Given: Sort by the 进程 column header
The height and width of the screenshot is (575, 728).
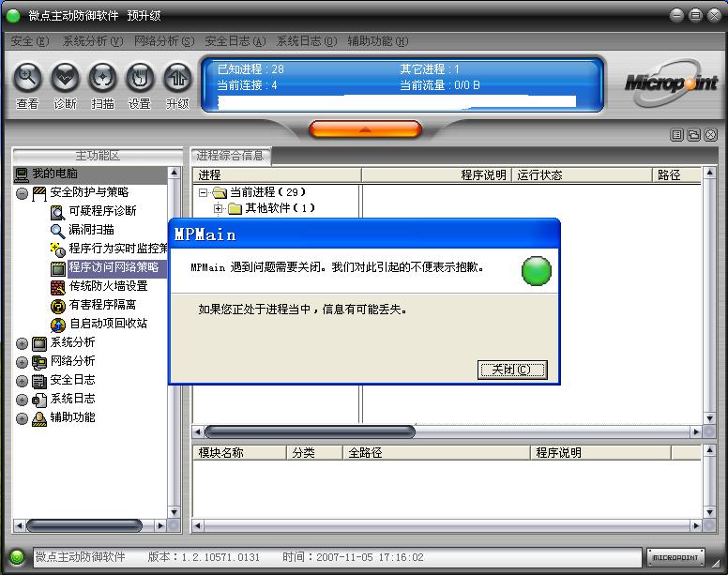Looking at the screenshot, I should click(x=277, y=175).
